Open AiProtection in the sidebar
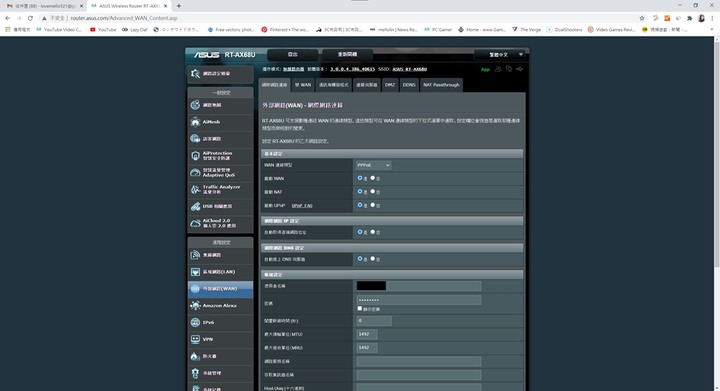The height and width of the screenshot is (391, 720). (220, 156)
